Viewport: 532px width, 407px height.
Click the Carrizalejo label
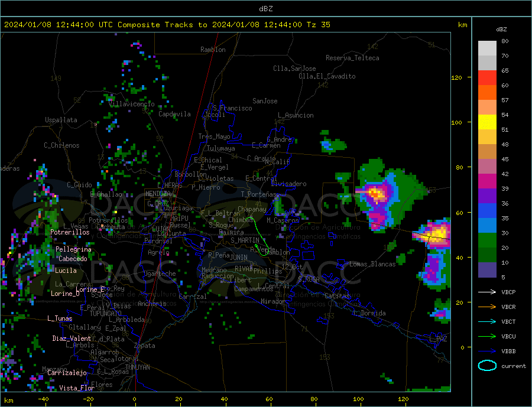pyautogui.click(x=67, y=373)
